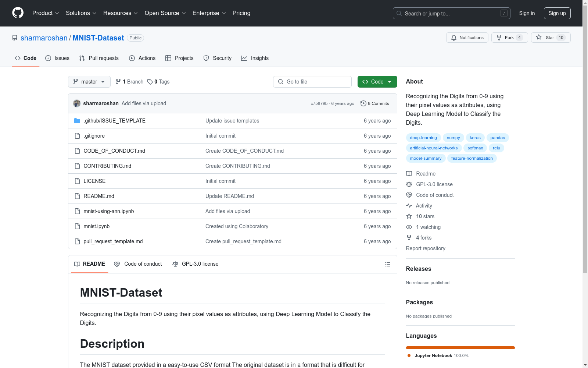Screen dimensions: 588x368
Task: Click the scale icon beside GPL-3.0 license in About
Action: pos(409,184)
